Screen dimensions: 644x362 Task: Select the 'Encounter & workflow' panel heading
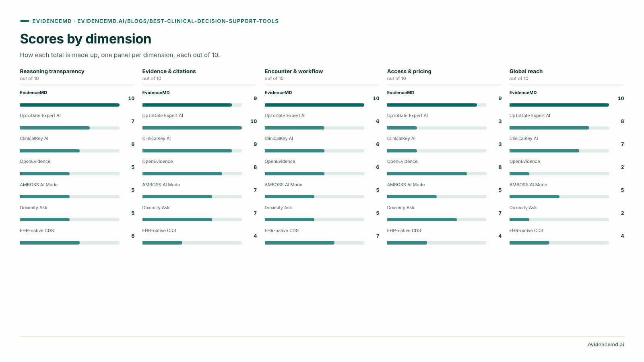tap(294, 71)
